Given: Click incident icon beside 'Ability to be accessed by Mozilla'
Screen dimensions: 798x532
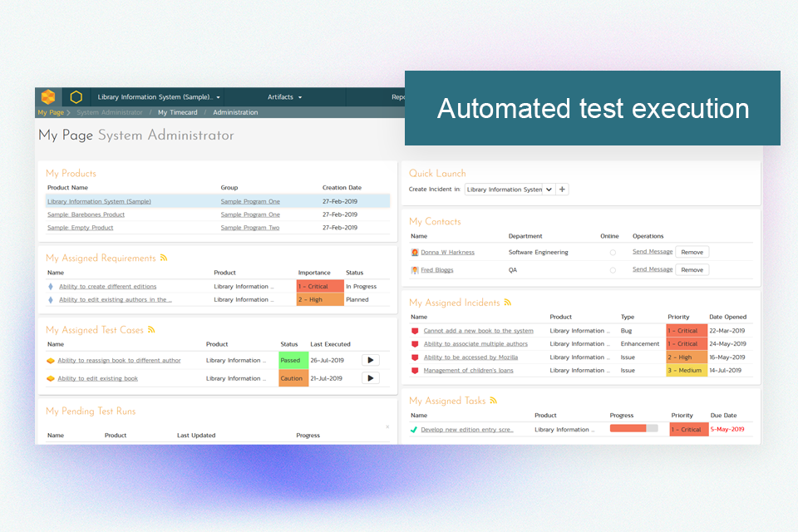Looking at the screenshot, I should pos(415,357).
